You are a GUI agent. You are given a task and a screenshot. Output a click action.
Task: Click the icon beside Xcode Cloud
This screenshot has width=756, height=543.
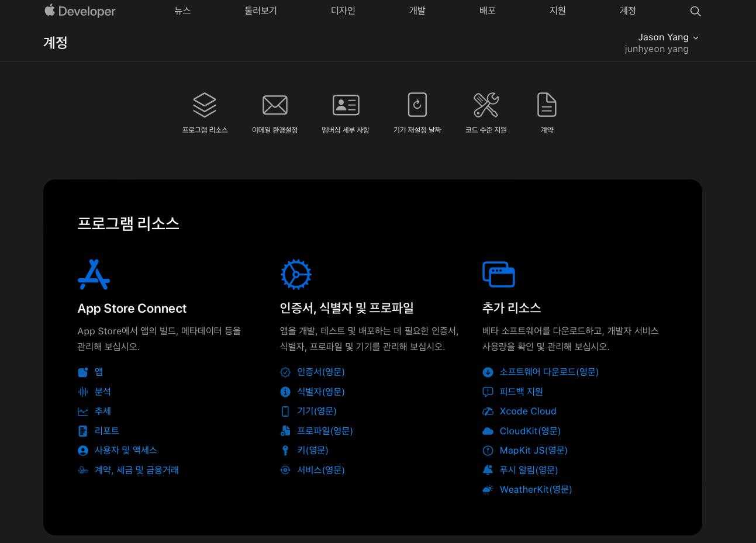point(488,411)
